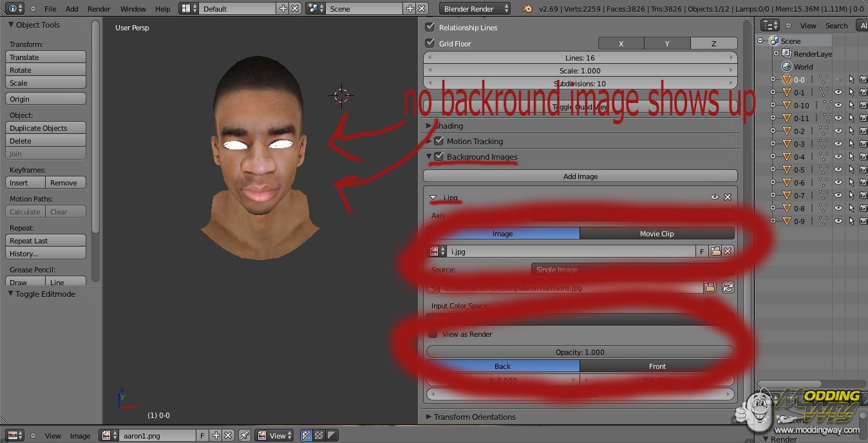Image resolution: width=868 pixels, height=443 pixels.
Task: Click the selectable cursor icon for object 0-3
Action: click(x=851, y=144)
